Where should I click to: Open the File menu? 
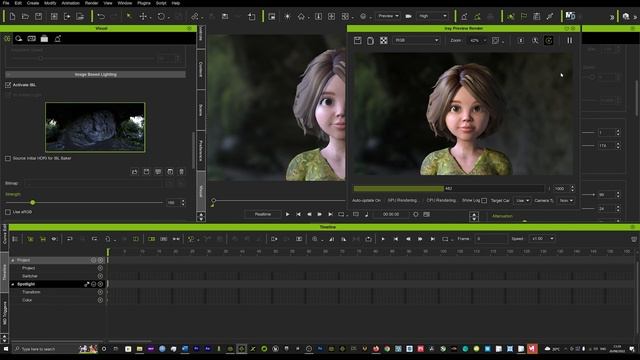tap(6, 3)
